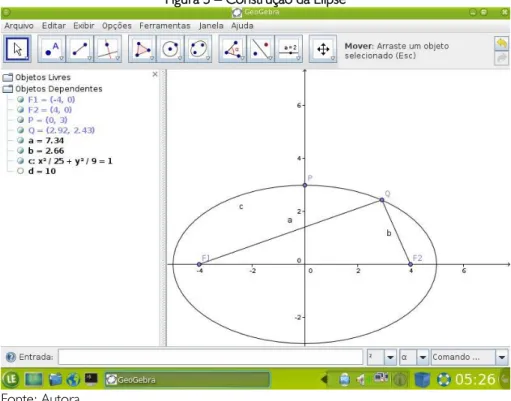Select the Mover arrow tool
Image resolution: width=511 pixels, height=401 pixels.
[x=18, y=49]
